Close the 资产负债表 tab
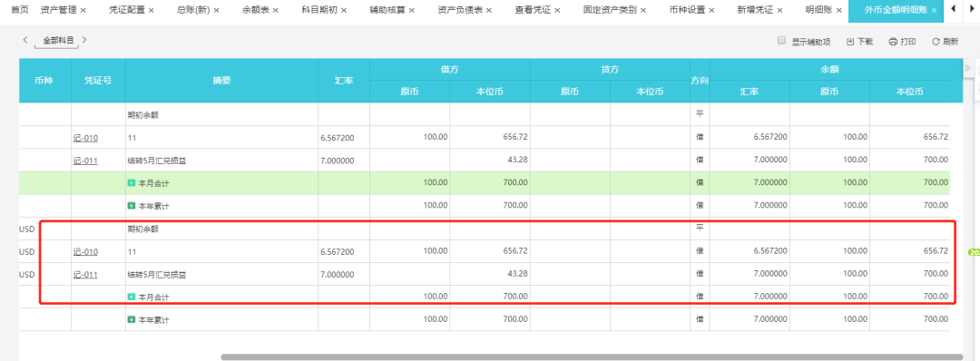Viewport: 980px width, 361px height. click(489, 11)
